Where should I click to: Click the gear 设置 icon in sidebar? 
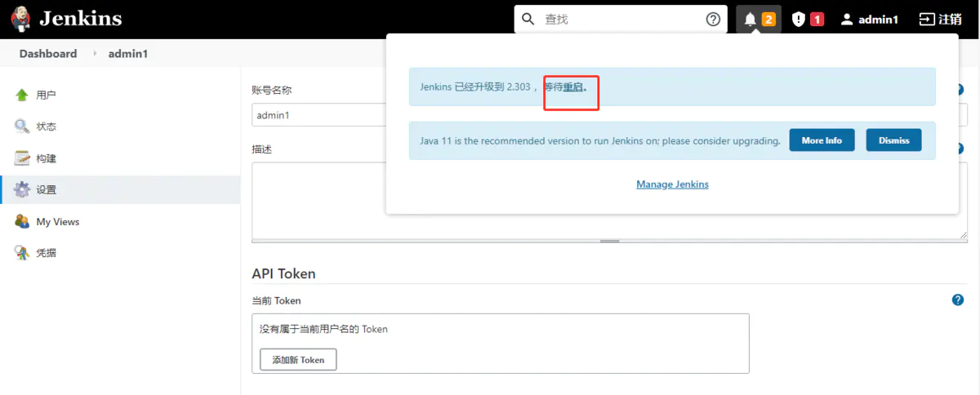22,189
